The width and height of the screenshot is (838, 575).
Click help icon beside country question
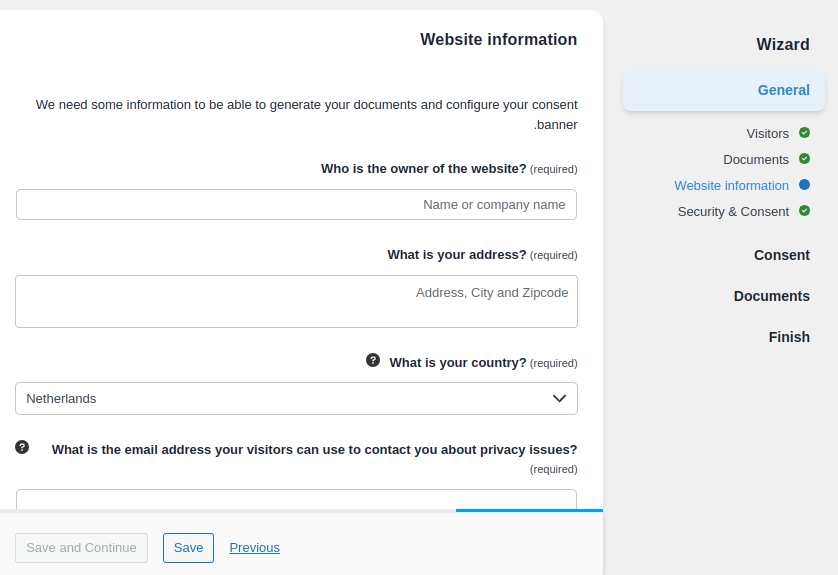(373, 360)
